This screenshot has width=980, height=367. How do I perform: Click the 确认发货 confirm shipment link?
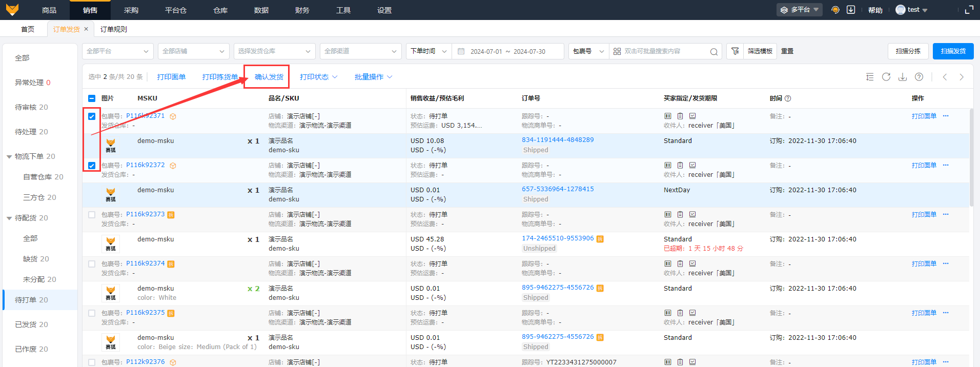[269, 77]
